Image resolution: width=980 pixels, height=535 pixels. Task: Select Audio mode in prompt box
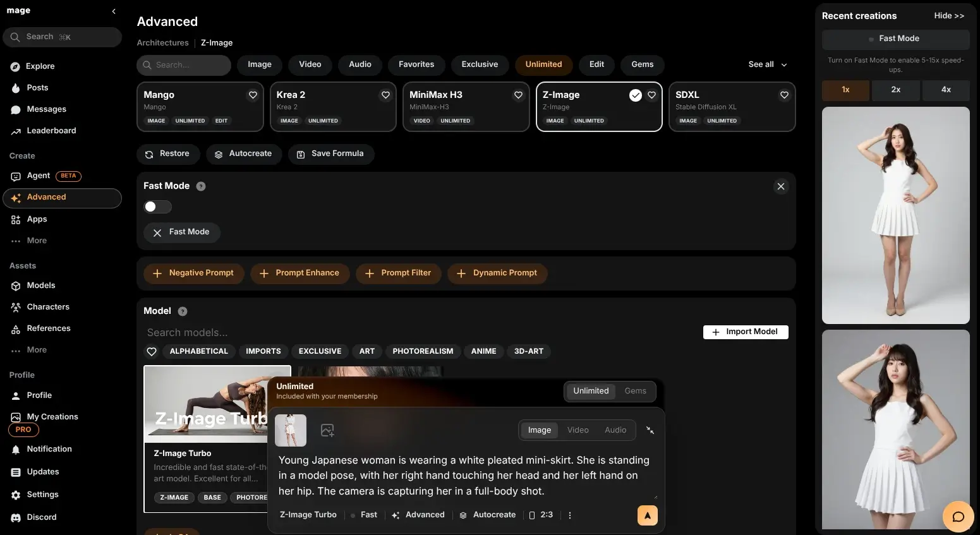click(x=615, y=430)
